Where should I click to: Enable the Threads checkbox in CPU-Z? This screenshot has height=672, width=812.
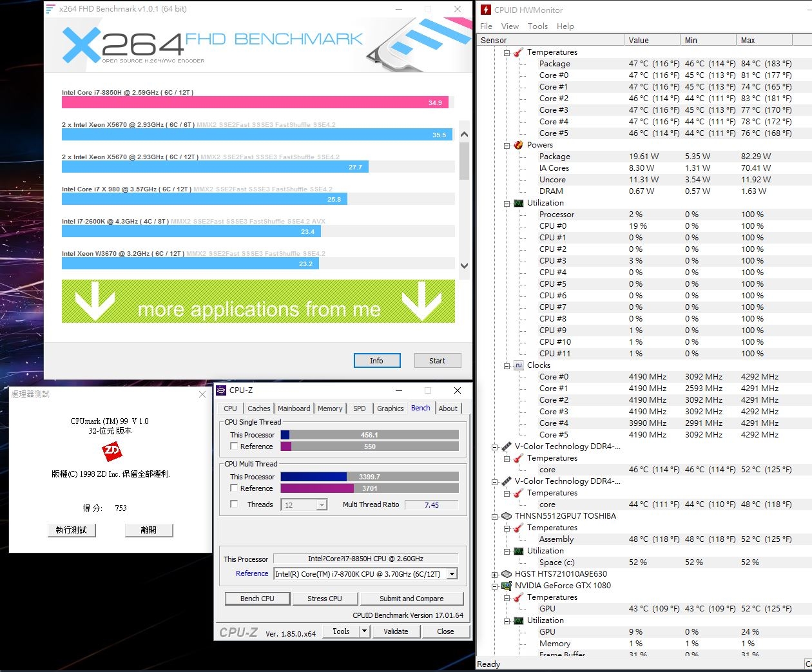tap(234, 504)
